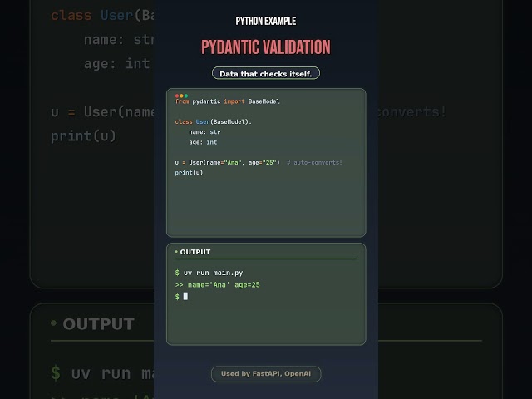Click the "name: str" line in center code card
Screen dimensions: 532x399
pos(204,132)
